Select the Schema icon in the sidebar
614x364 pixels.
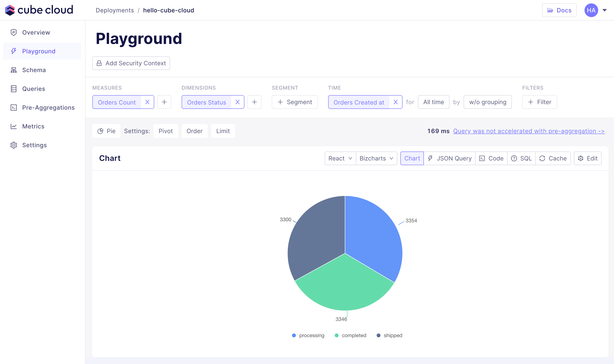[x=13, y=70]
